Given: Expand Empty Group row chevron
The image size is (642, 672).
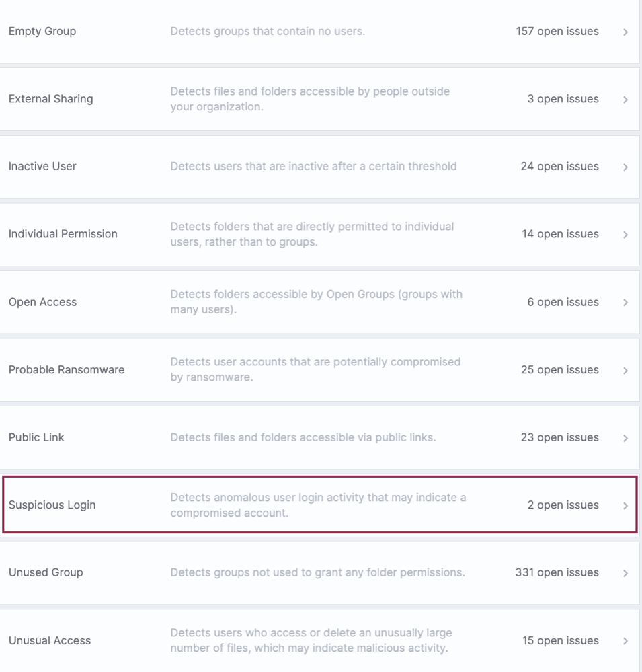Looking at the screenshot, I should (625, 32).
